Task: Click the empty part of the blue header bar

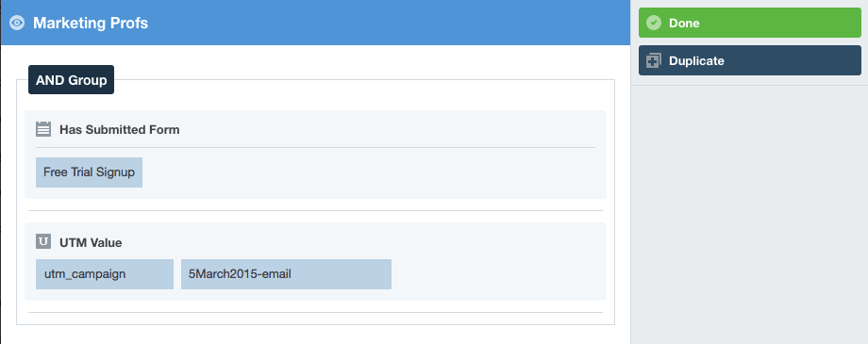Action: 388,23
